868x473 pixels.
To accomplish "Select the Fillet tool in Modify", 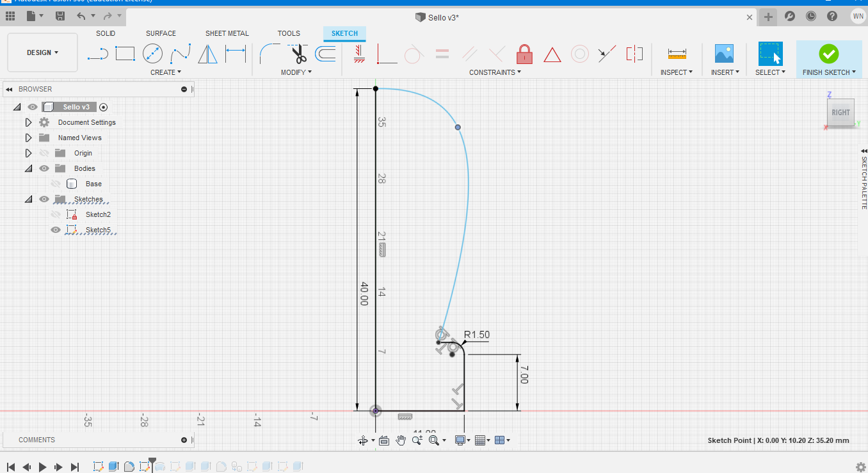I will click(x=270, y=54).
